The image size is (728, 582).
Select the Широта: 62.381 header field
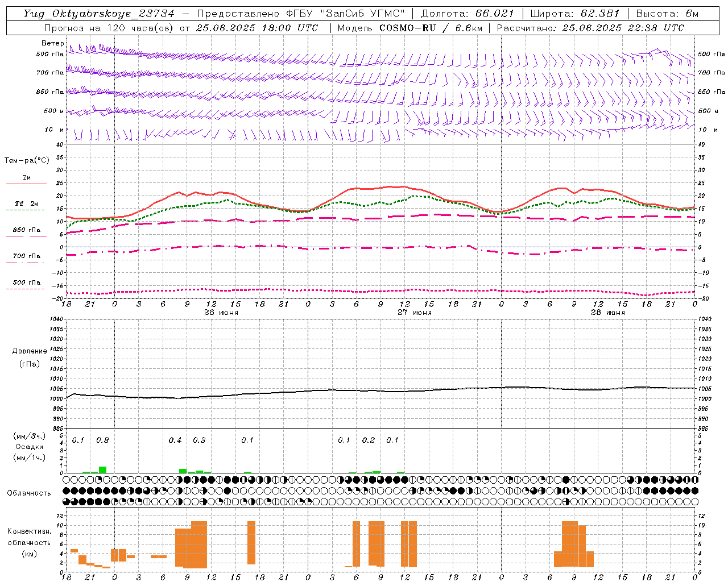(x=574, y=14)
